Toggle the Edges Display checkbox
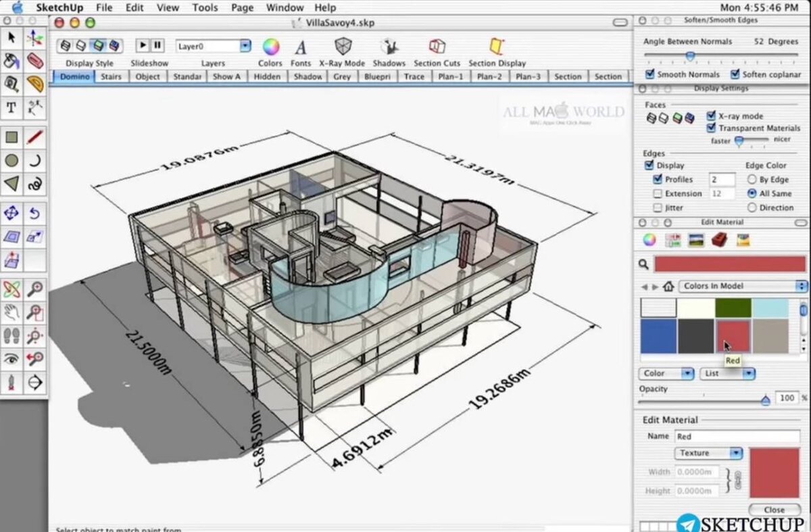This screenshot has height=532, width=811. pos(649,166)
